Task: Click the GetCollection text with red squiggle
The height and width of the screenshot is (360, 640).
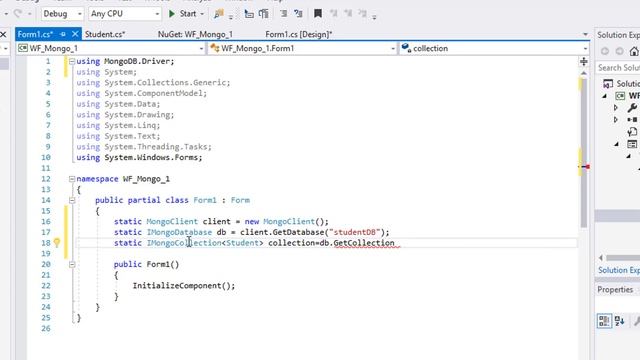Action: (364, 243)
